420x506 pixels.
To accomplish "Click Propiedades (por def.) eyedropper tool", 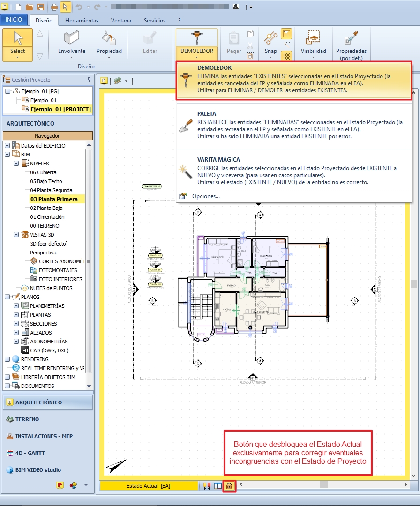I will (351, 45).
